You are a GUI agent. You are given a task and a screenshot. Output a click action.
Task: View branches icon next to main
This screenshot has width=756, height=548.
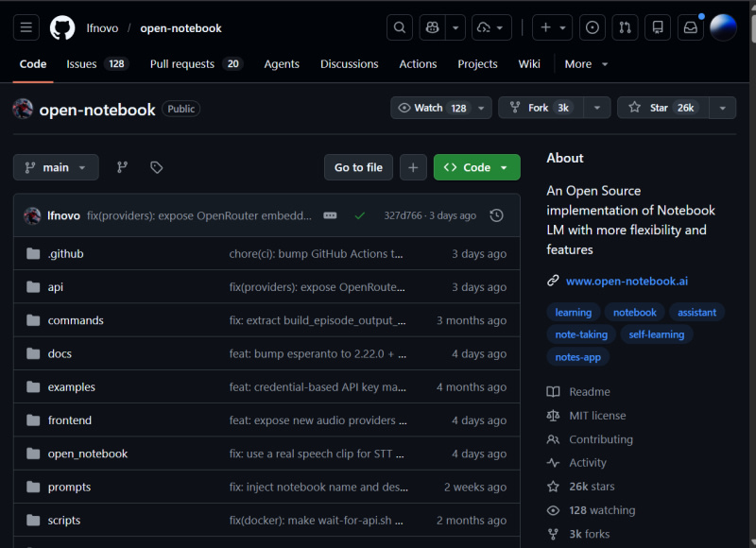click(123, 167)
